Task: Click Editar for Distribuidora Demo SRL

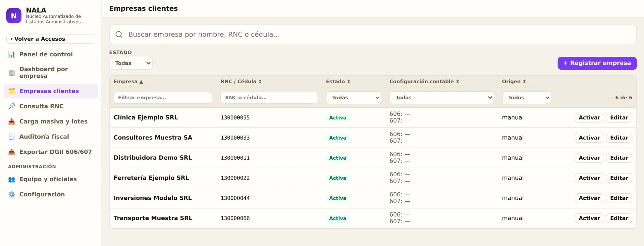Action: [619, 158]
